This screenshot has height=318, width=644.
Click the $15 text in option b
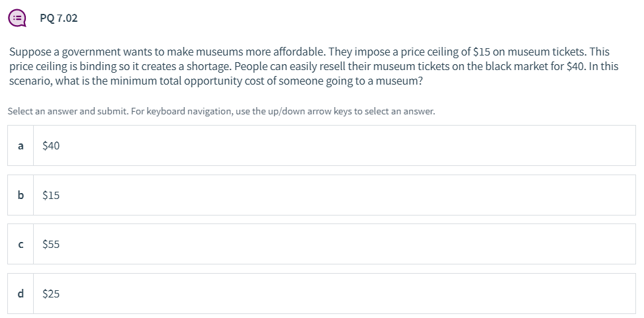point(51,195)
